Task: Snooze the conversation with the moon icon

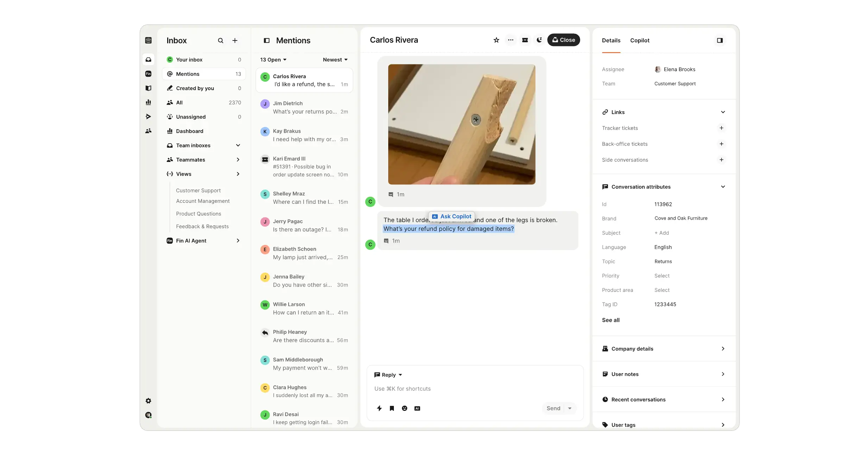Action: click(x=539, y=40)
